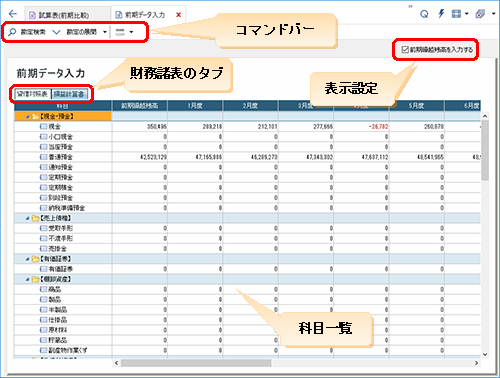Select the 不渡手形 account row

(x=247, y=238)
